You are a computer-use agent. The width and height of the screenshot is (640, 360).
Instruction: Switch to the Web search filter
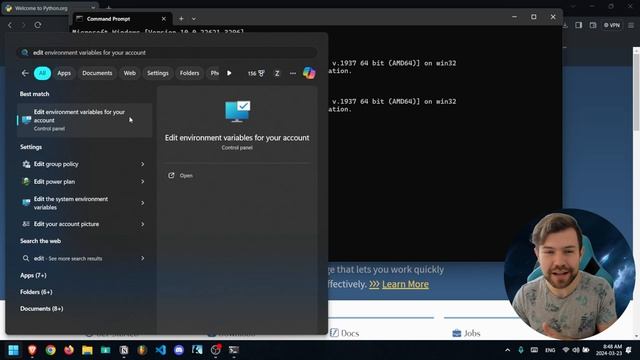click(129, 73)
